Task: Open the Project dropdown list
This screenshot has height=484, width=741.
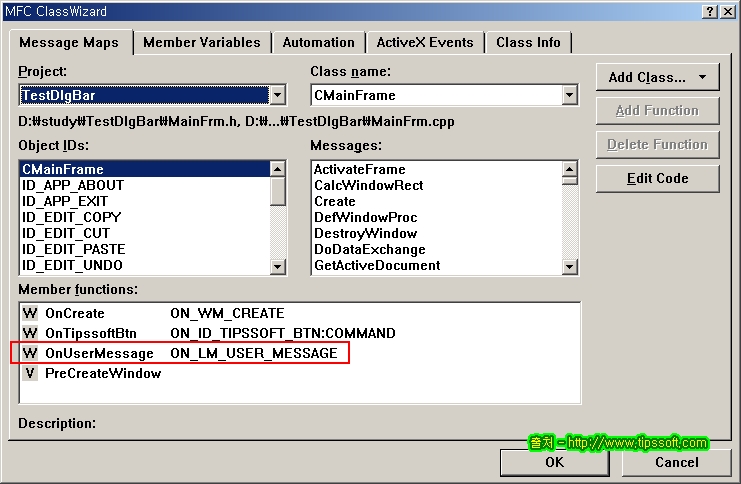Action: click(x=278, y=96)
